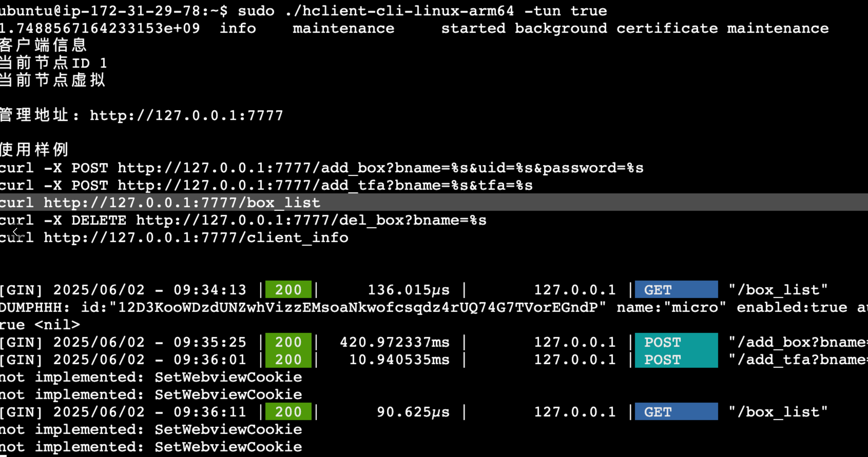Screen dimensions: 868x457
Task: Click the green 200 badge at 09:36:11
Action: point(288,412)
